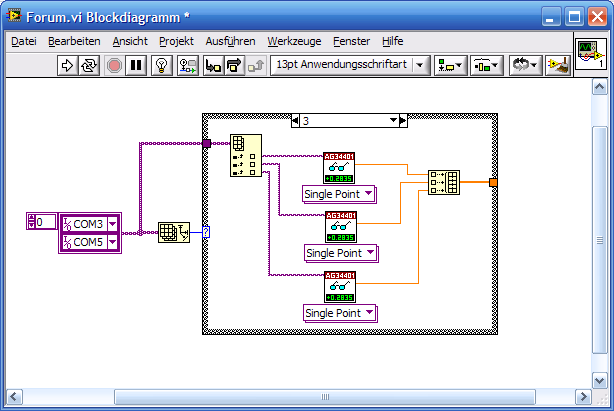Open the COM3 VISA resource dropdown
Screen dimensions: 614x411
click(112, 224)
